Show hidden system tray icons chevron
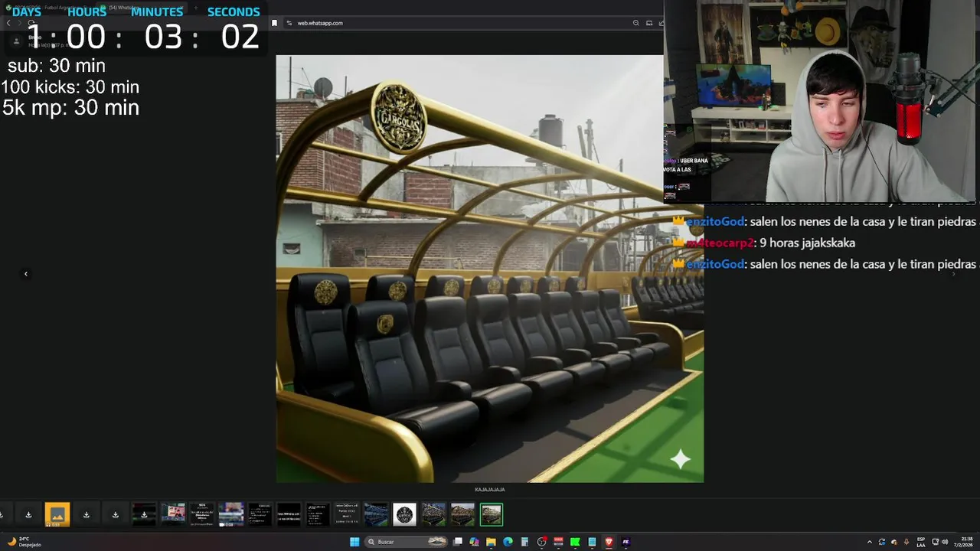 coord(870,542)
